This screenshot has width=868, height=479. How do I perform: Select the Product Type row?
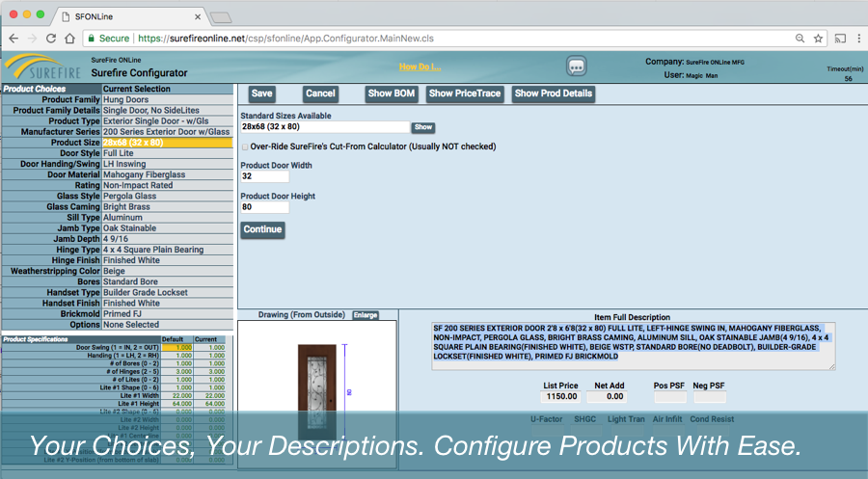pos(118,121)
